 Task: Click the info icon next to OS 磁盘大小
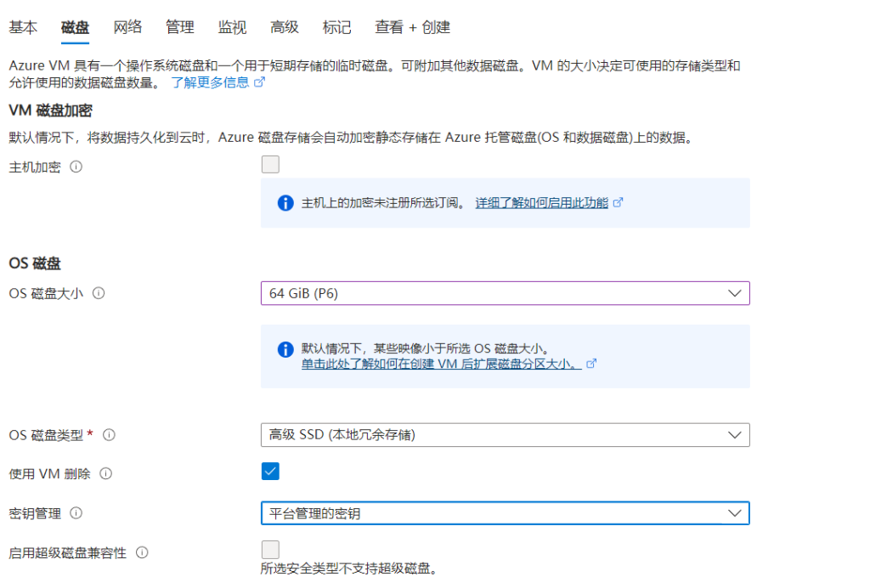(x=99, y=293)
